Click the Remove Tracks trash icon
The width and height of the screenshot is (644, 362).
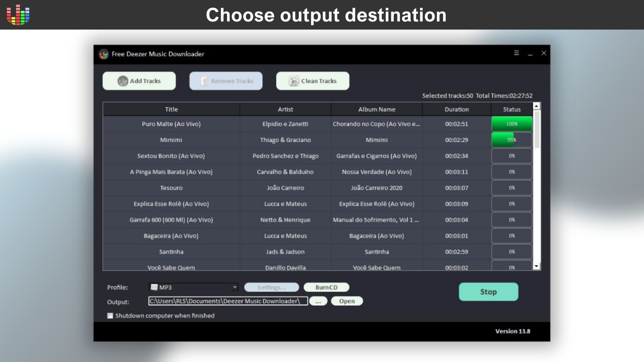[x=204, y=81]
